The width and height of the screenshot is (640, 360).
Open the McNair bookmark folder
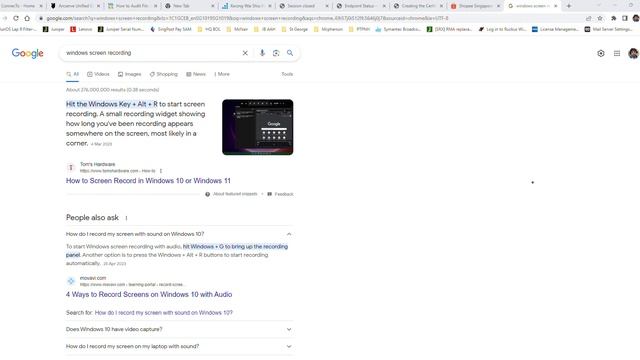237,29
